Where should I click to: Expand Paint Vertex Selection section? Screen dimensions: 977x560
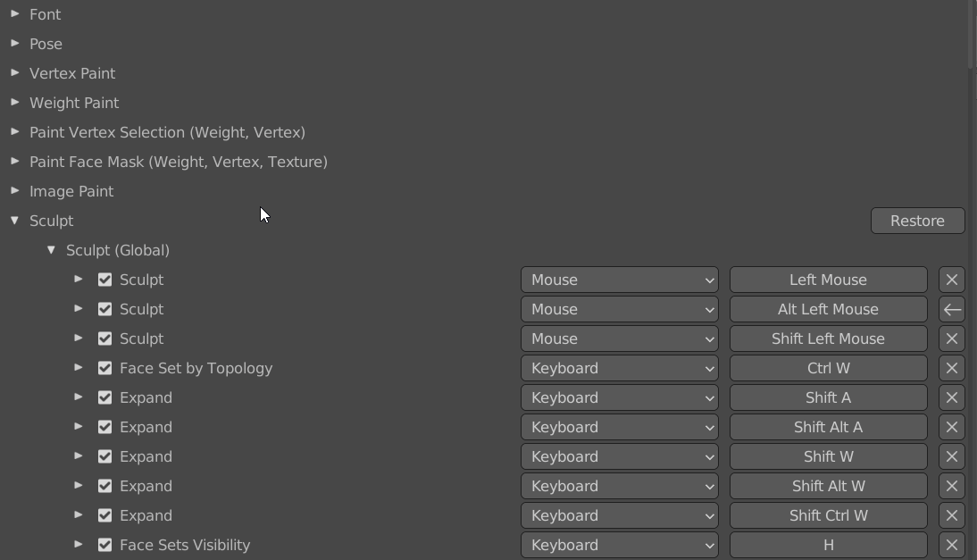[x=15, y=132]
